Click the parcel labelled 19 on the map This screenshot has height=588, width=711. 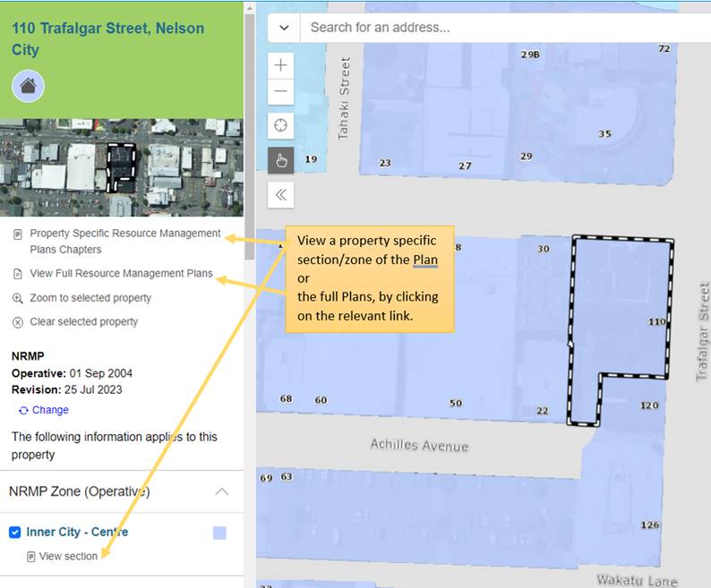point(311,158)
